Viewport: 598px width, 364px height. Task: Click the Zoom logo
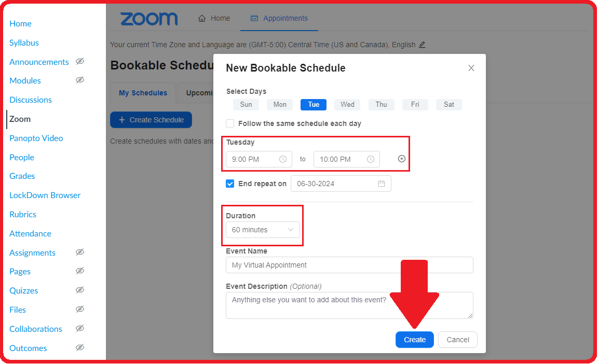[149, 19]
